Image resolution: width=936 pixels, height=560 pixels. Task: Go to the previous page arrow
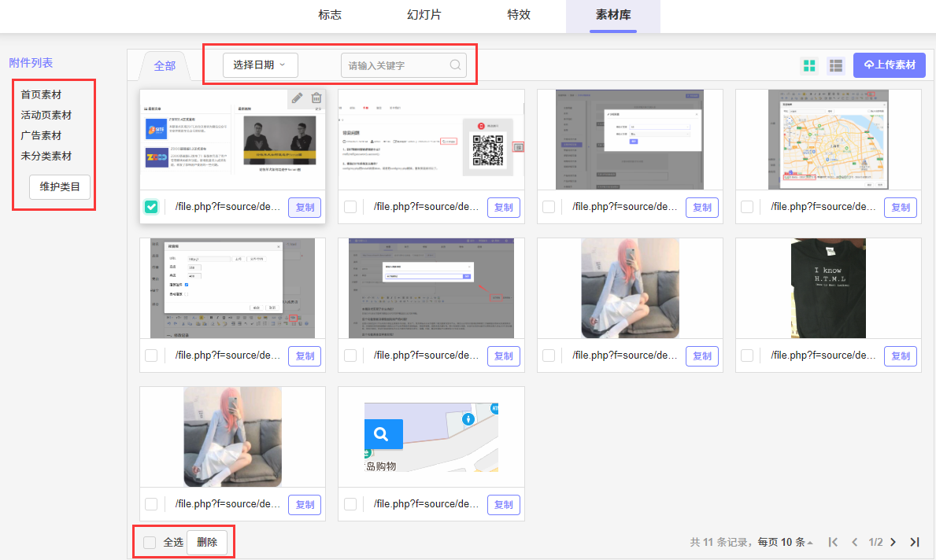pos(854,542)
